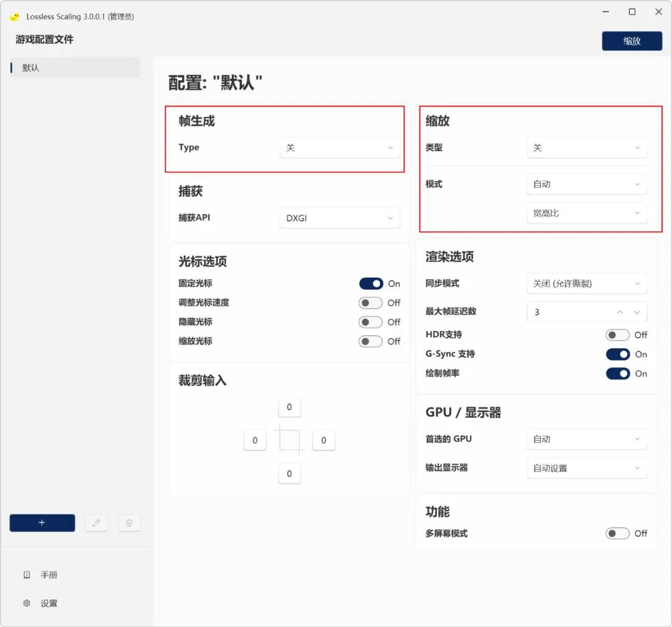Open the 输出显示器 dropdown

[x=587, y=468]
